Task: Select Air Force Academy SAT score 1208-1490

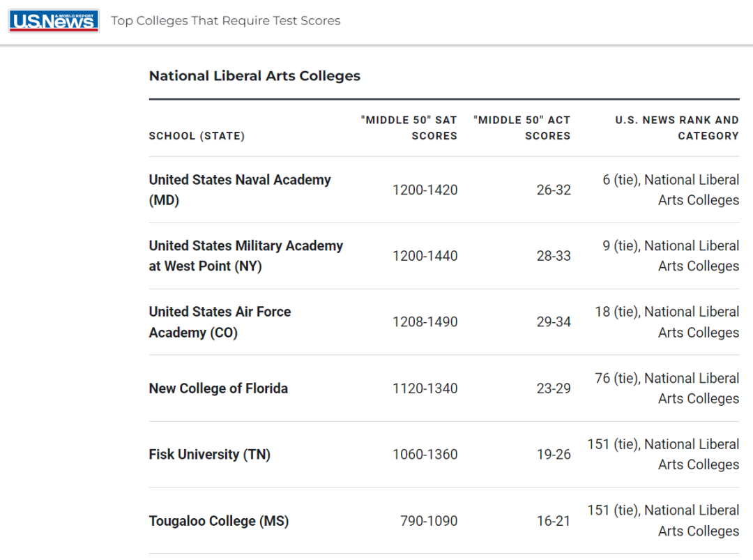Action: click(x=425, y=321)
